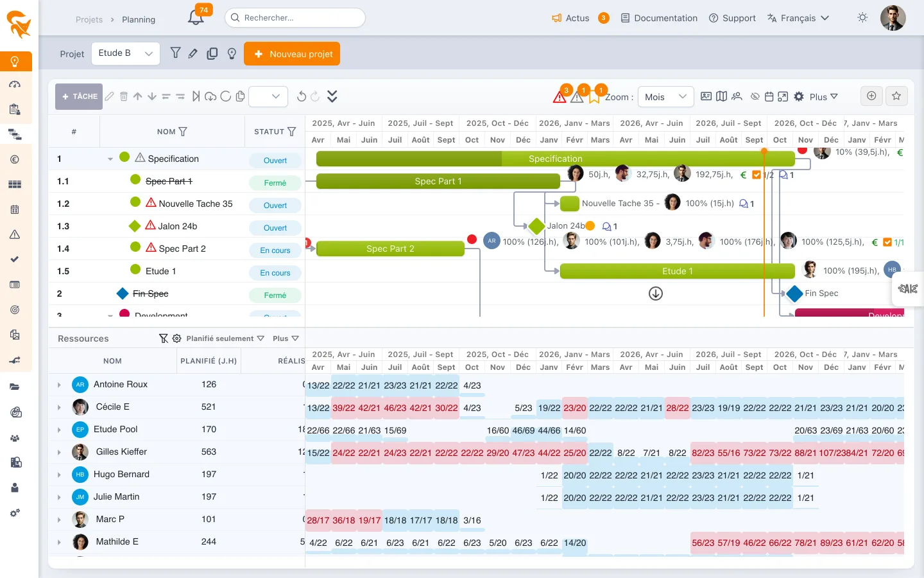Click the delete task trash icon

pos(124,96)
